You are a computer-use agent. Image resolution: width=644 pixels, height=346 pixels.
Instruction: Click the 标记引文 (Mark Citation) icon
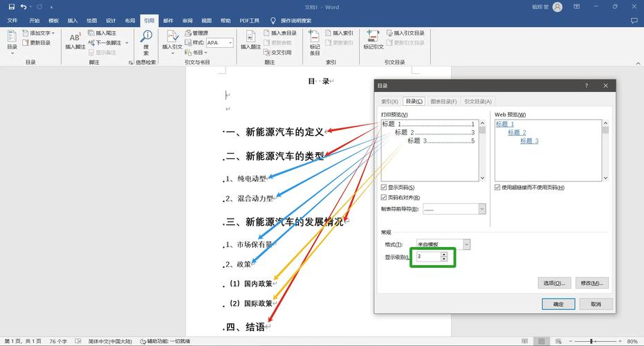[374, 42]
